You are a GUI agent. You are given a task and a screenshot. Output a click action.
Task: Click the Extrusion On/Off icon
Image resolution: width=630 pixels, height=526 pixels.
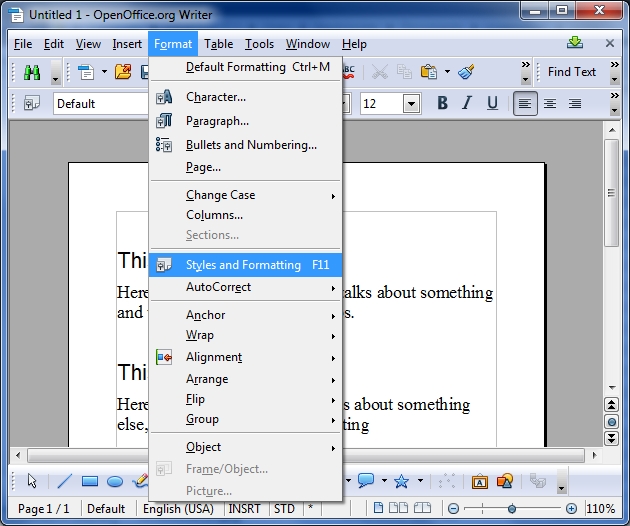pyautogui.click(x=538, y=481)
